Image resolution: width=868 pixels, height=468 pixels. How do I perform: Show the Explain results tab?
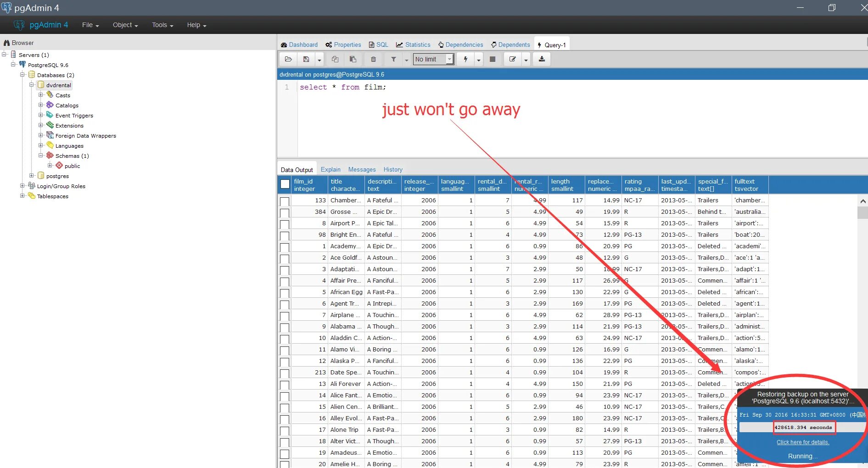pyautogui.click(x=330, y=169)
